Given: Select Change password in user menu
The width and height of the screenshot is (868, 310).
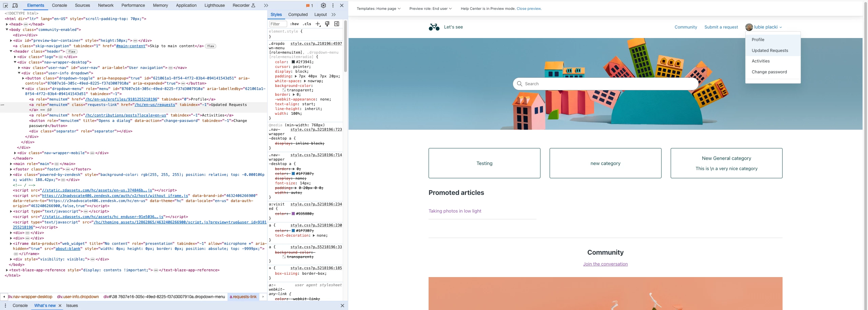Looking at the screenshot, I should click(x=773, y=72).
